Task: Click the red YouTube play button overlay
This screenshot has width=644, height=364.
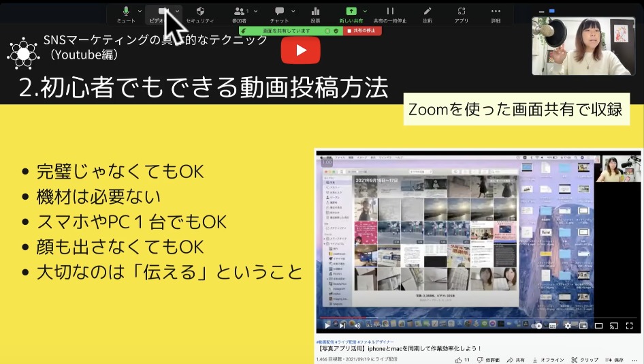Action: tap(301, 50)
